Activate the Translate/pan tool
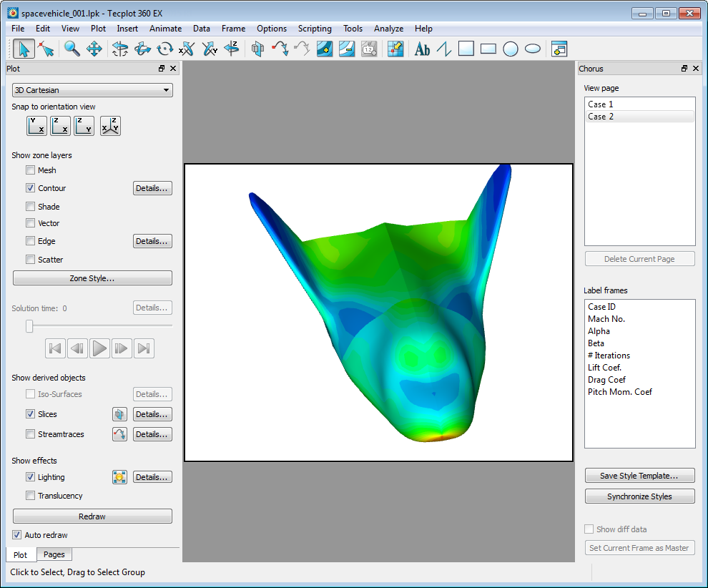708x588 pixels. (94, 49)
